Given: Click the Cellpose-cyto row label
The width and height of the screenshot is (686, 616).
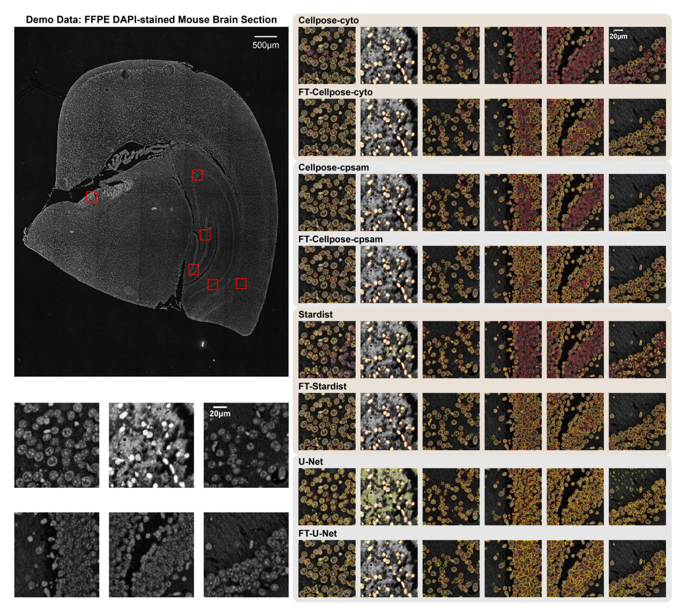Looking at the screenshot, I should pos(329,20).
